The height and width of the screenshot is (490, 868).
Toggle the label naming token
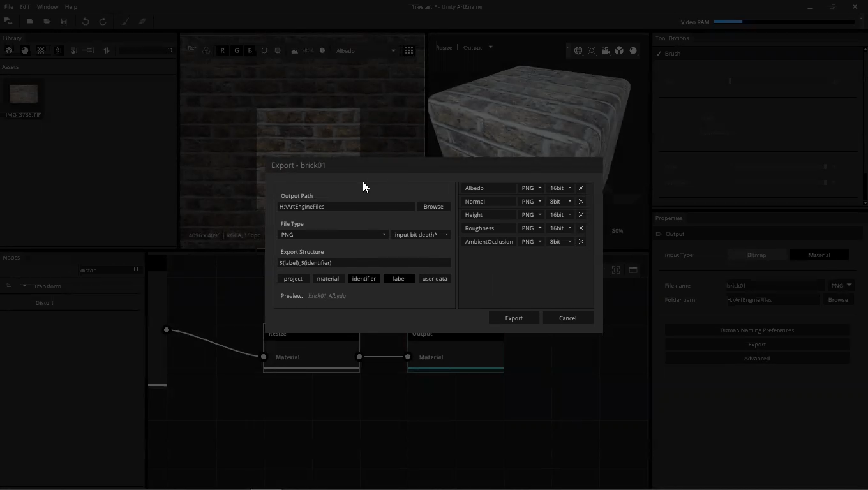(x=399, y=279)
